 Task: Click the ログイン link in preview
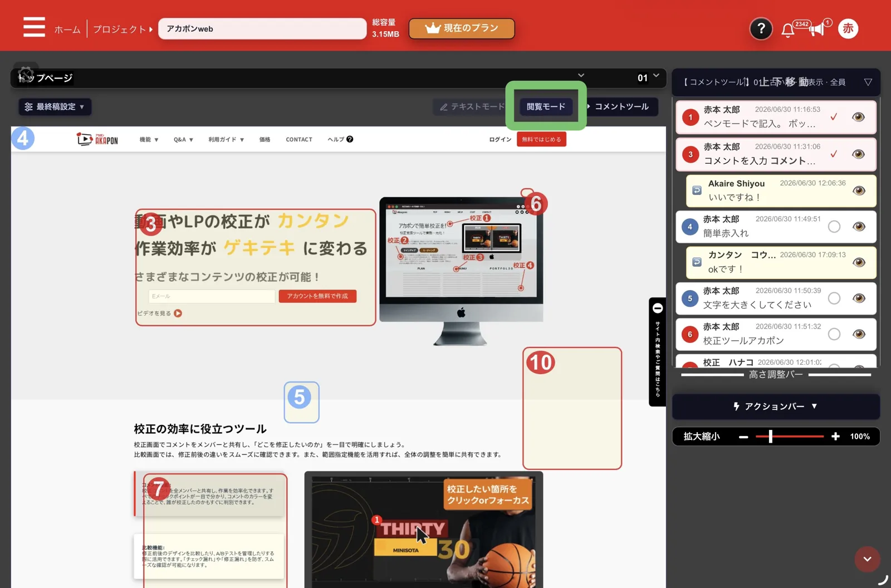point(500,140)
